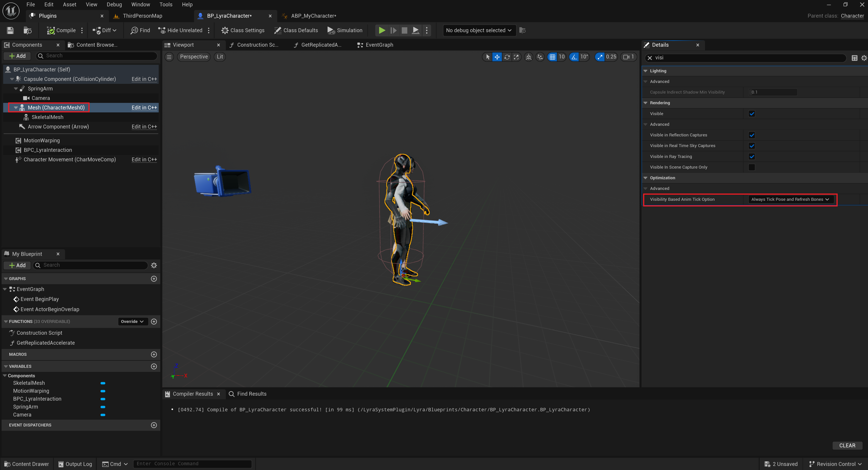Image resolution: width=868 pixels, height=470 pixels.
Task: Open the Tools menu
Action: (166, 4)
